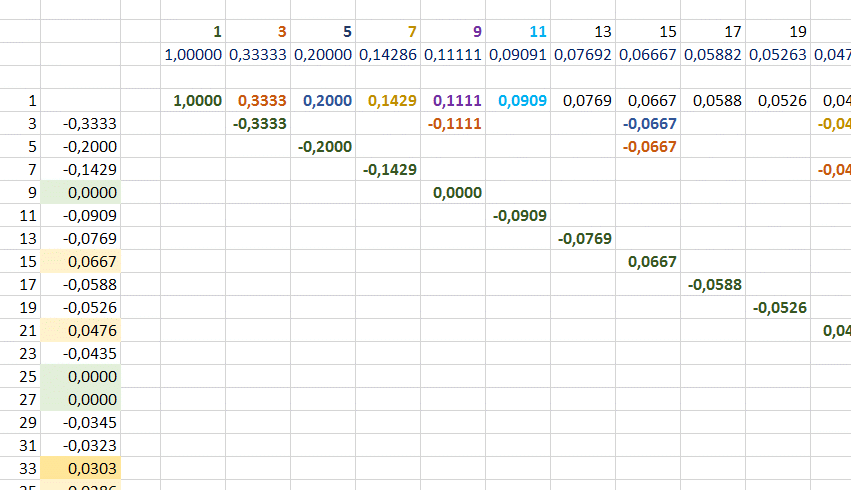Image resolution: width=851 pixels, height=490 pixels.
Task: Click the bold 0,0000 cell in row 9
Action: (453, 192)
